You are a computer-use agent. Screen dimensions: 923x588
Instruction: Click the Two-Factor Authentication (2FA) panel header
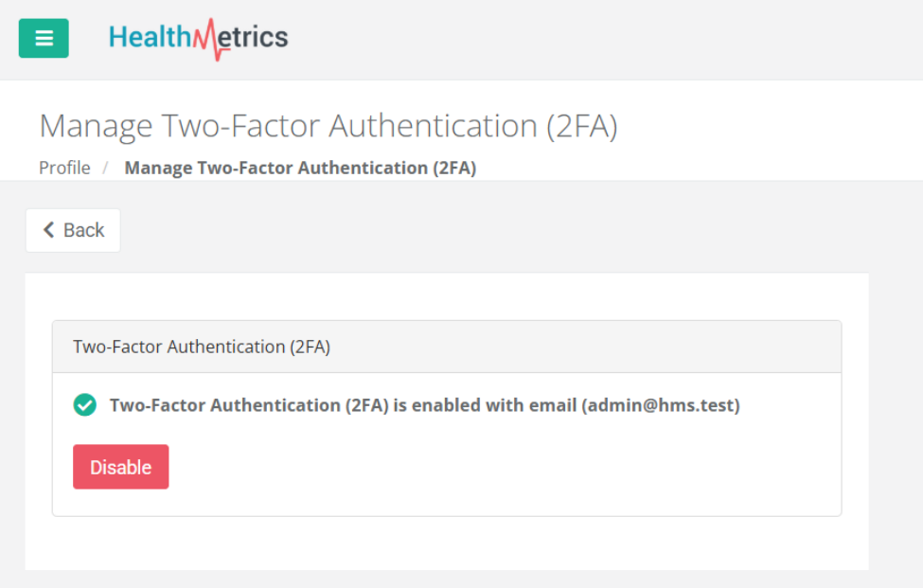pyautogui.click(x=446, y=347)
